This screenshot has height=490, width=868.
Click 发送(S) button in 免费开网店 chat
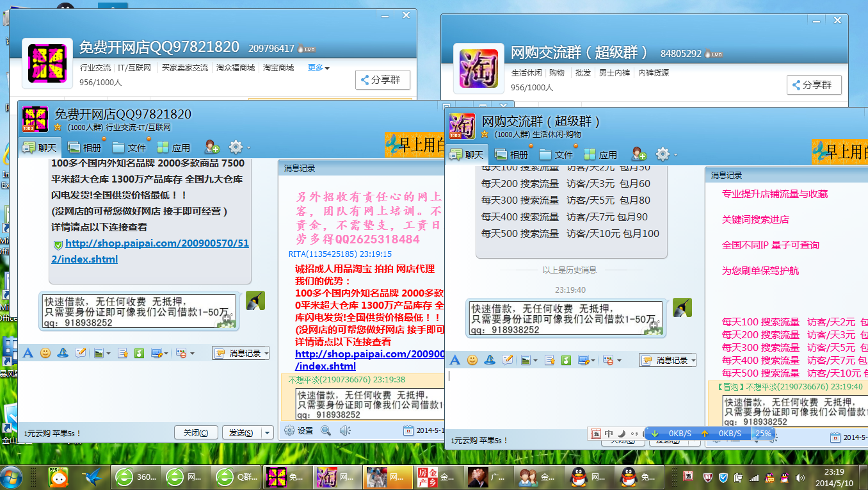(x=242, y=433)
